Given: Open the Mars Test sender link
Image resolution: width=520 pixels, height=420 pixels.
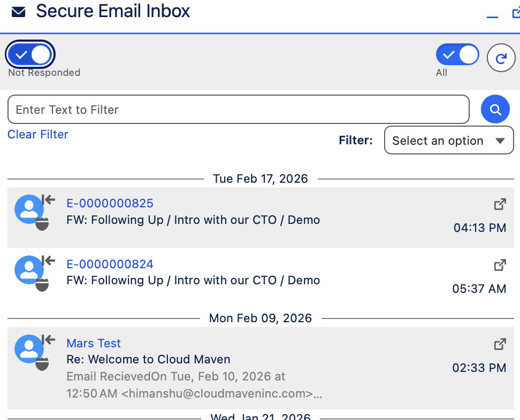Looking at the screenshot, I should click(94, 344).
